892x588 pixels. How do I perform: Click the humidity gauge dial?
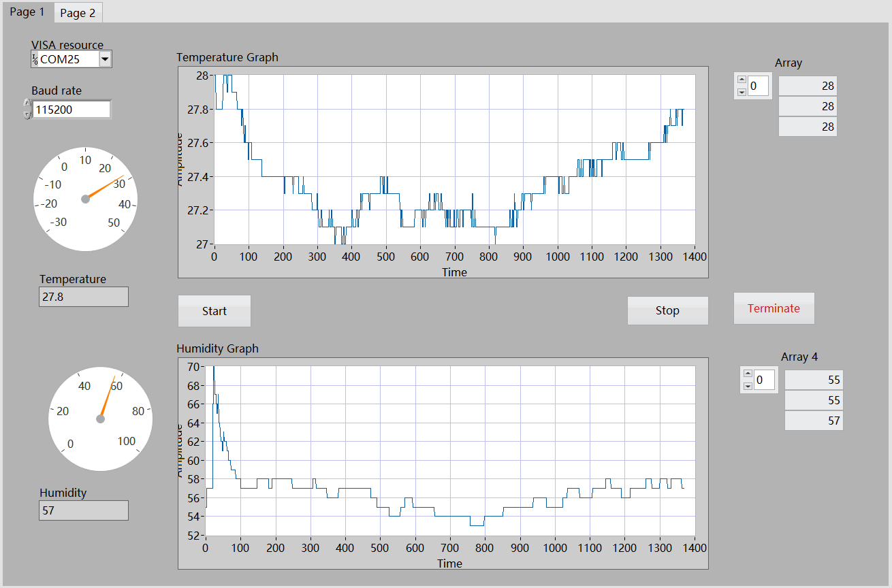(x=101, y=419)
